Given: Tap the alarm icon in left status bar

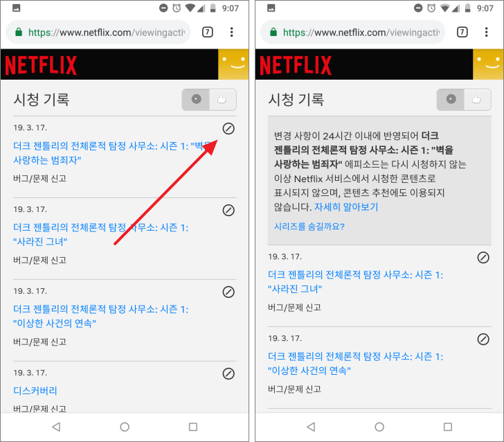Looking at the screenshot, I should pos(177,8).
